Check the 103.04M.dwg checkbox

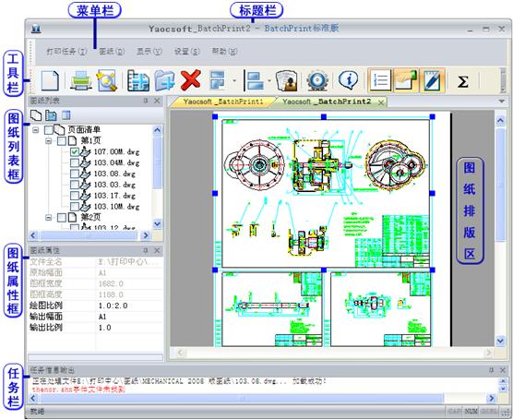click(x=75, y=162)
